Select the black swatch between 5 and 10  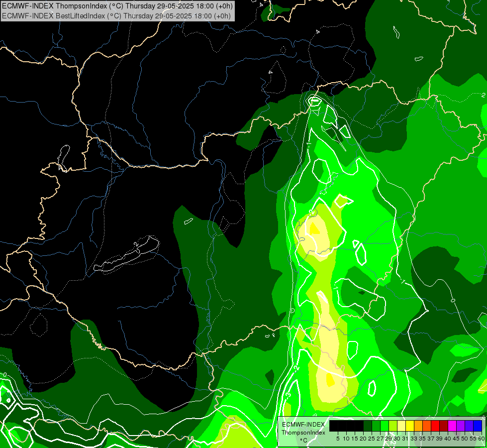click(x=342, y=426)
